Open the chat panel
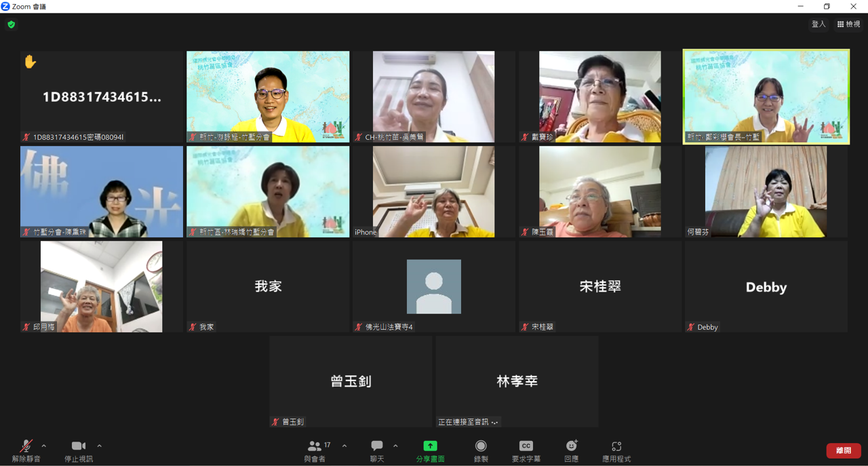The height and width of the screenshot is (466, 868). (377, 446)
